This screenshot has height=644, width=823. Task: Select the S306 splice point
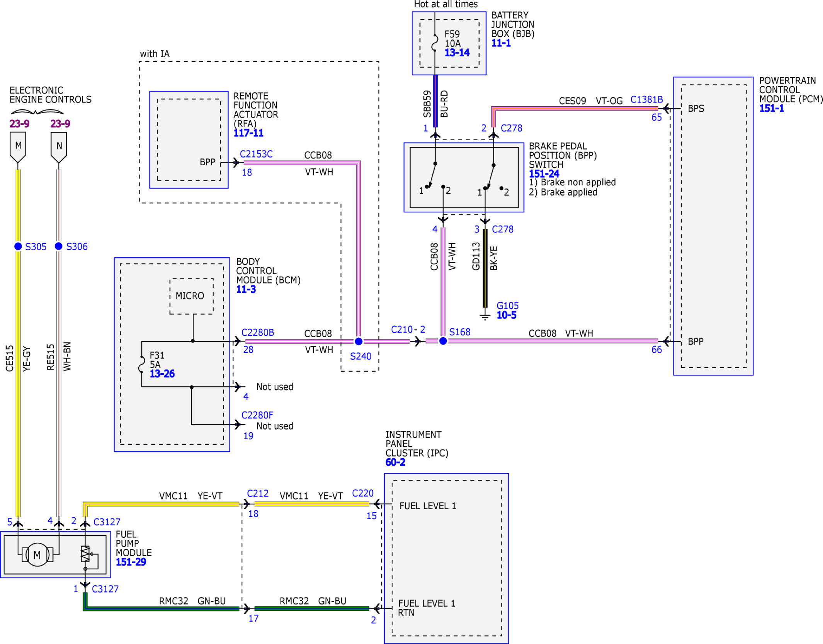click(59, 246)
